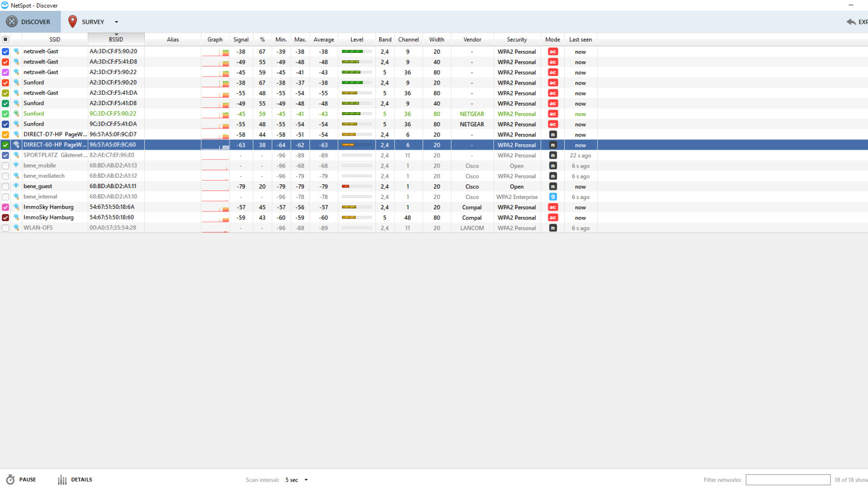Click Wi-Fi icon beside bene_guest network
Screen dimensions: 868x488
16,186
